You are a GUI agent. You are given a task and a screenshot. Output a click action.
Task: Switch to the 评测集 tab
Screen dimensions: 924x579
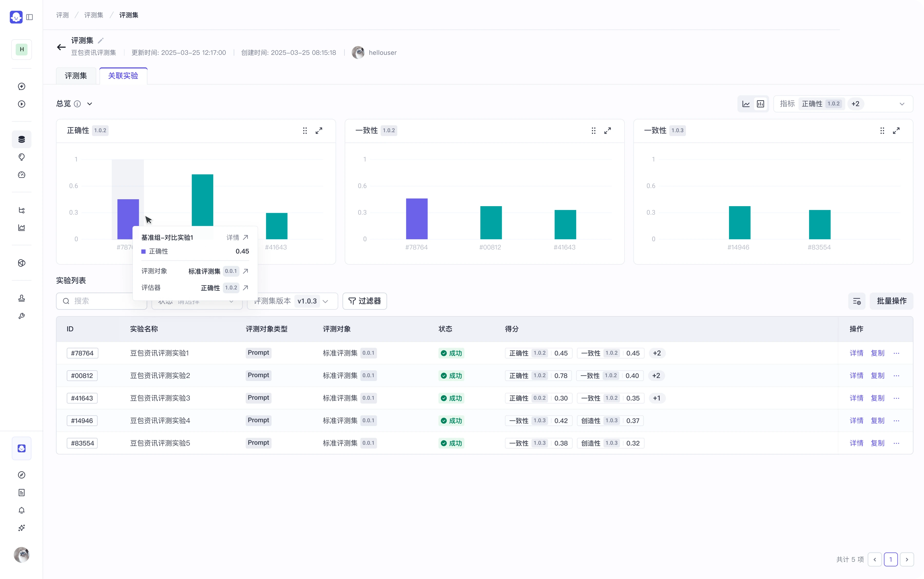coord(76,76)
